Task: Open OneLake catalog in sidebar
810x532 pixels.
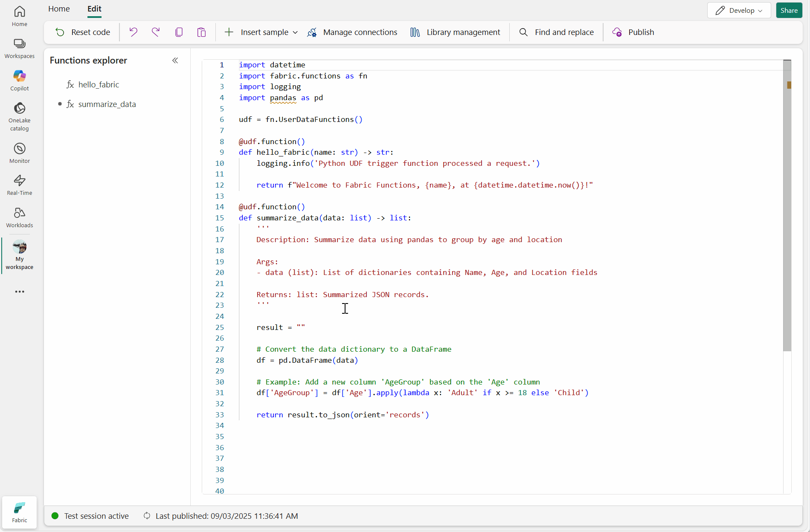Action: click(20, 116)
